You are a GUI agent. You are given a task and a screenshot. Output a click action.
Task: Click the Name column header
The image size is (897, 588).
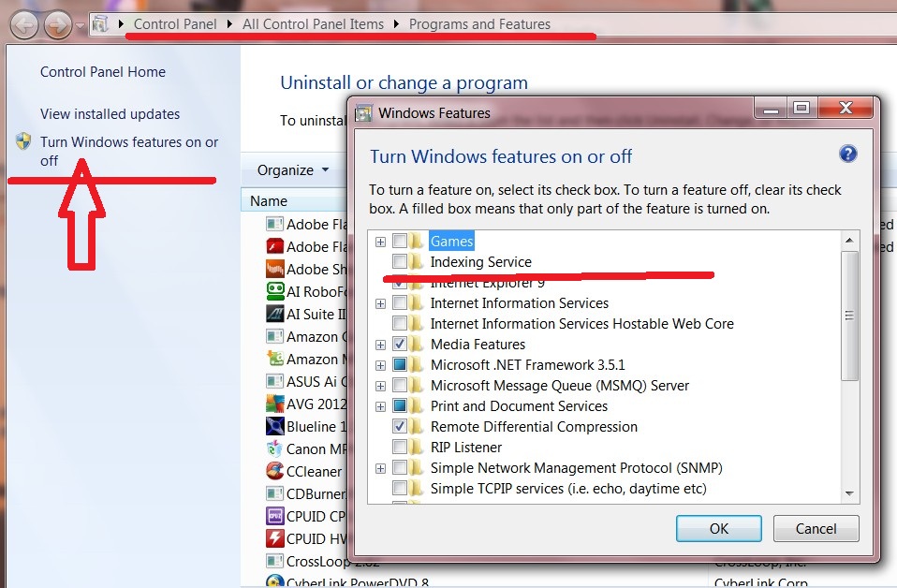click(x=294, y=200)
